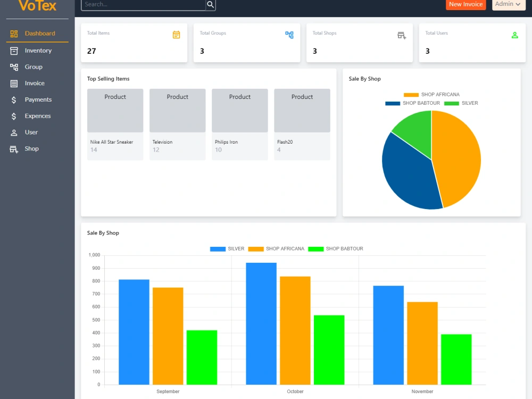This screenshot has height=399, width=532.
Task: Click the 'Total Users' card label
Action: (437, 33)
